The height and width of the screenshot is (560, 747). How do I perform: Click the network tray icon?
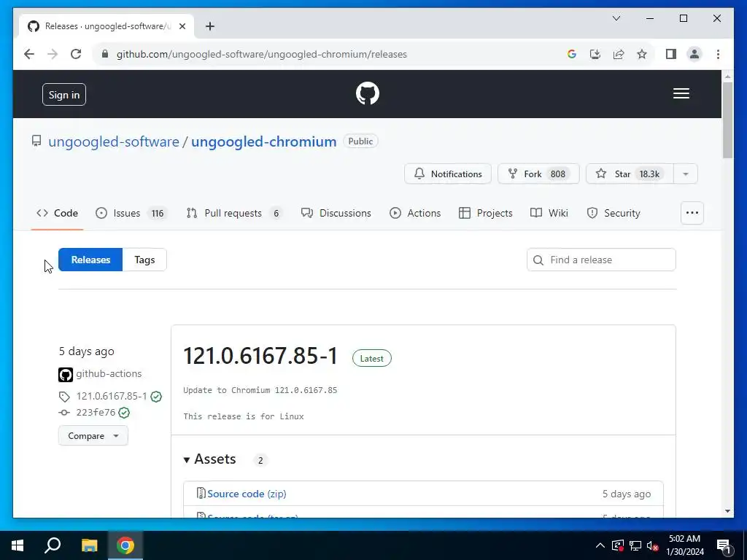tap(635, 545)
